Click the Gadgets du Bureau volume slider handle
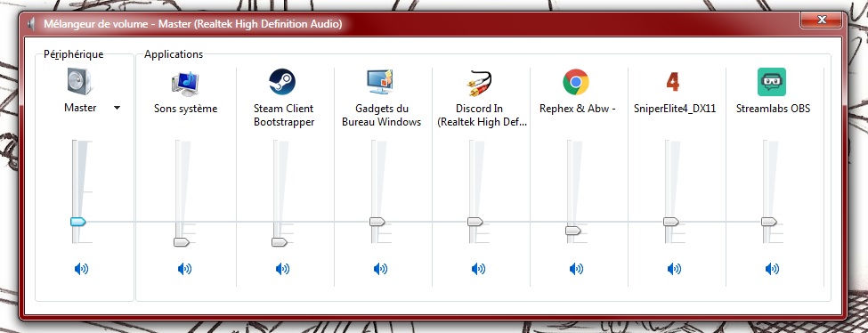This screenshot has height=333, width=868. tap(377, 222)
